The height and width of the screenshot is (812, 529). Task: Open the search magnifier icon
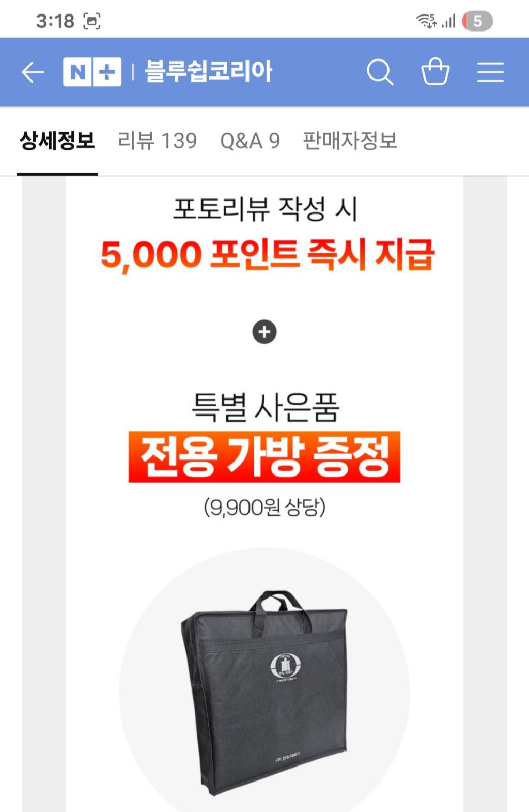pyautogui.click(x=380, y=72)
